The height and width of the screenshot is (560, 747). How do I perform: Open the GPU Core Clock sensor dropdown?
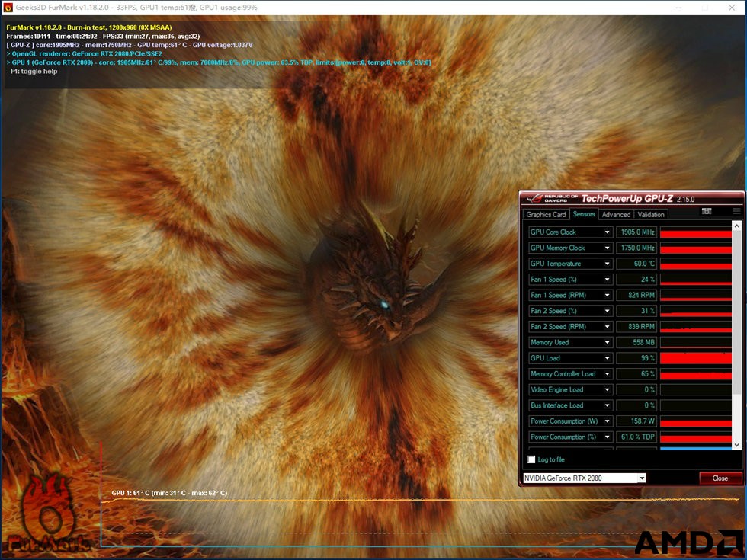(608, 232)
